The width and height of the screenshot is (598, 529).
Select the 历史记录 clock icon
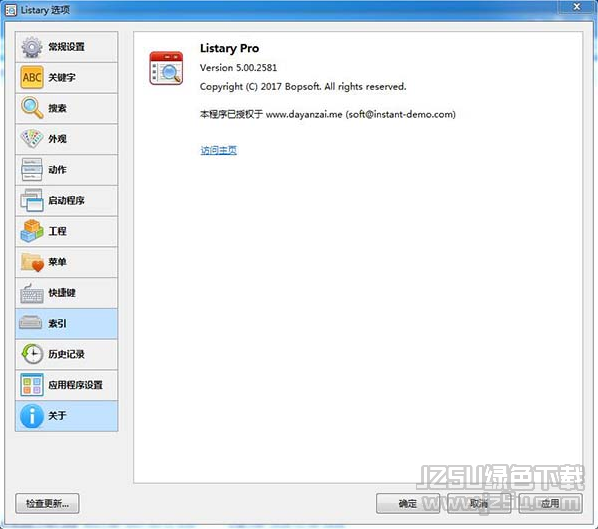click(32, 354)
